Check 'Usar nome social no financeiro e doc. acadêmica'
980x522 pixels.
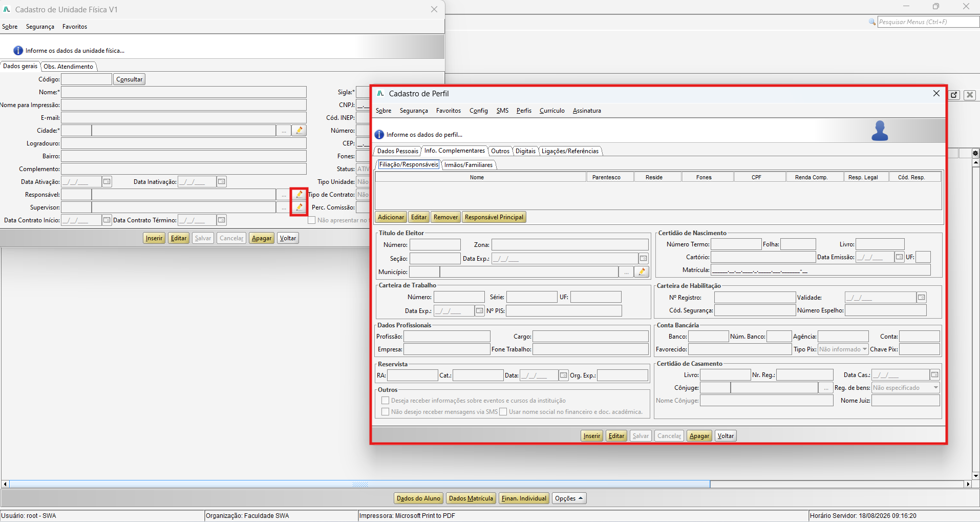pyautogui.click(x=503, y=412)
